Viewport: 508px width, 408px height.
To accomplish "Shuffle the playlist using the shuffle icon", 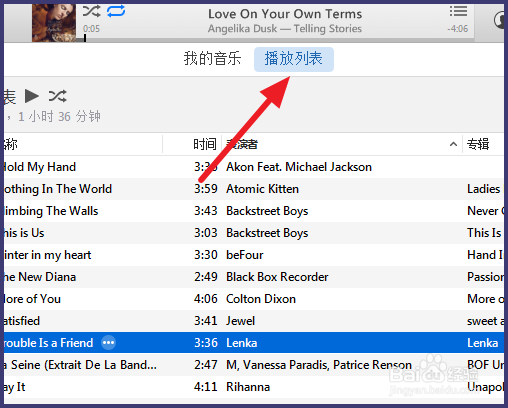I will click(58, 96).
